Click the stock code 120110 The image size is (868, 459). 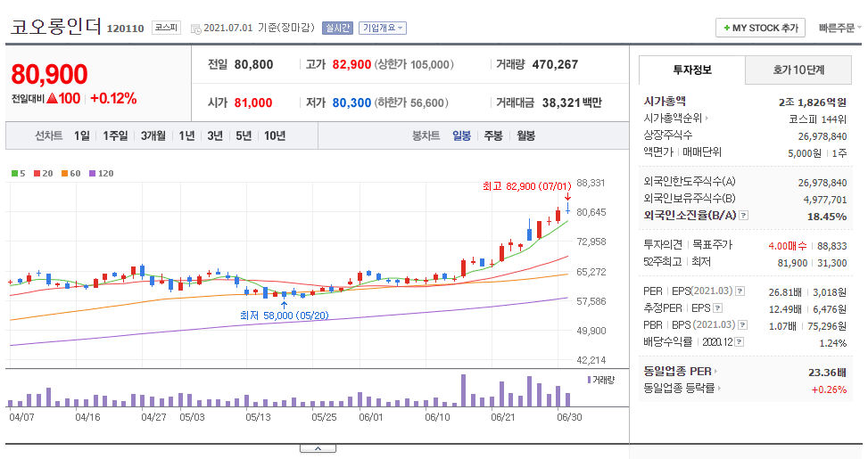click(125, 29)
